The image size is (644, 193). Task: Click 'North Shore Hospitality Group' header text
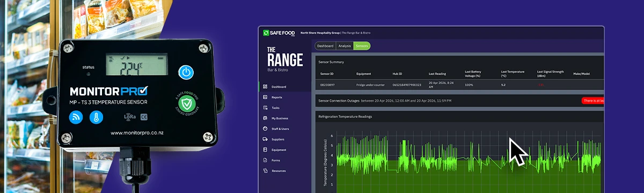(320, 33)
